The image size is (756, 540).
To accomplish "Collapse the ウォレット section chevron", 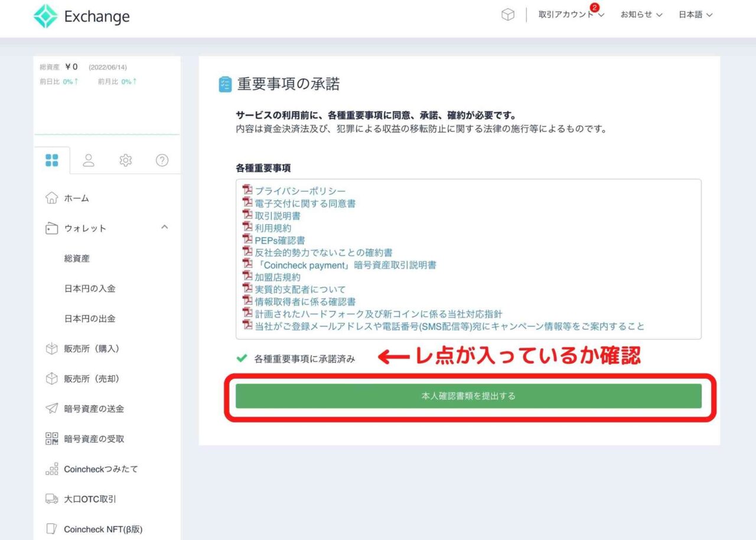I will 165,227.
